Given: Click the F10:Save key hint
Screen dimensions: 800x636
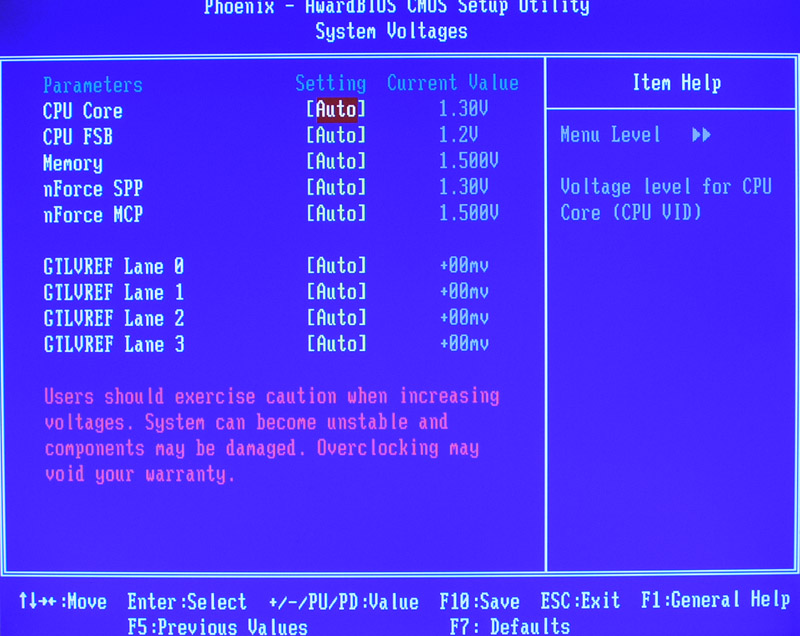Looking at the screenshot, I should tap(480, 601).
